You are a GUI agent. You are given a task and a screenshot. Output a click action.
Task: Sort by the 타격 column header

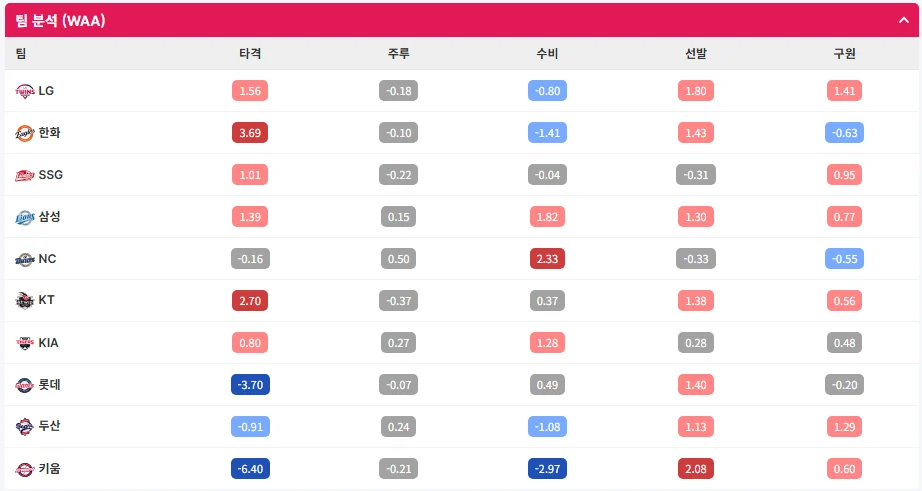pos(250,54)
